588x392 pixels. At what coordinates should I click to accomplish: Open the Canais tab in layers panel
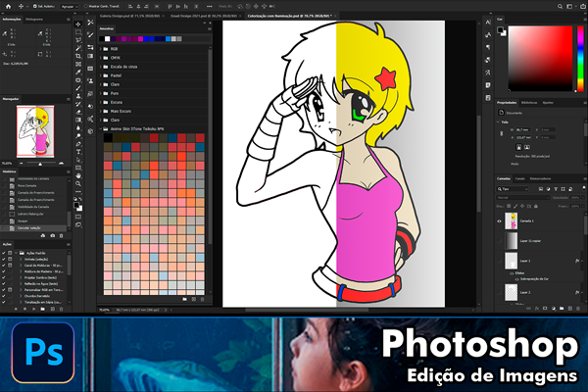coord(521,178)
